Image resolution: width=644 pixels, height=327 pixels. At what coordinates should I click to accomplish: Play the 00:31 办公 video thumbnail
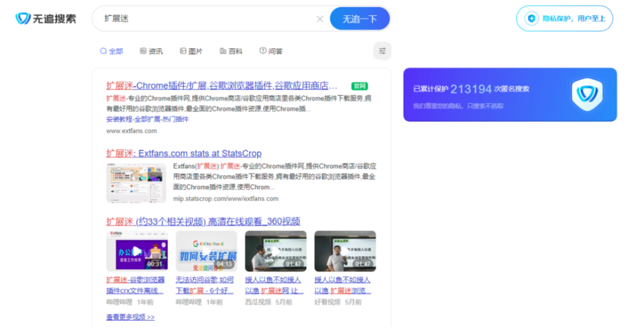point(137,251)
